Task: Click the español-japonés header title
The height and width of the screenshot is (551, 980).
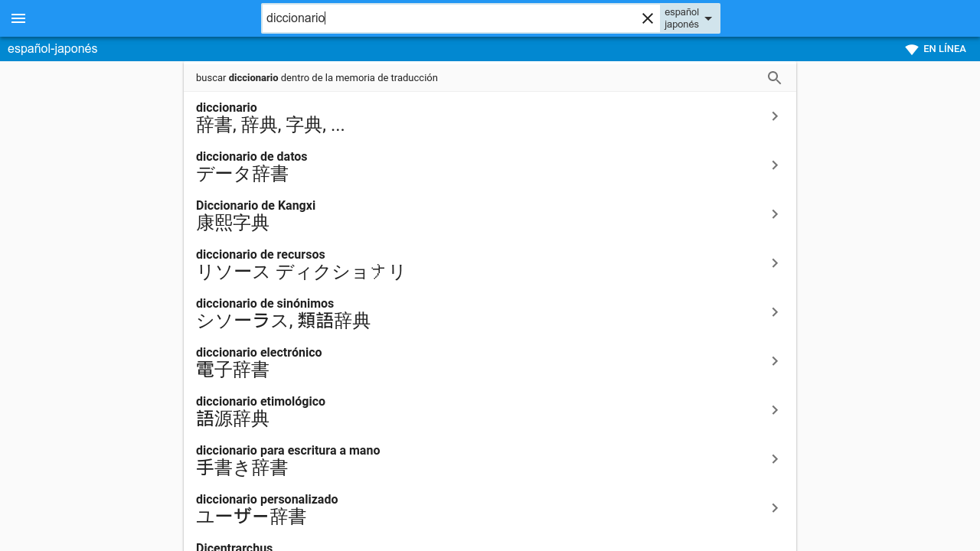Action: click(x=53, y=49)
